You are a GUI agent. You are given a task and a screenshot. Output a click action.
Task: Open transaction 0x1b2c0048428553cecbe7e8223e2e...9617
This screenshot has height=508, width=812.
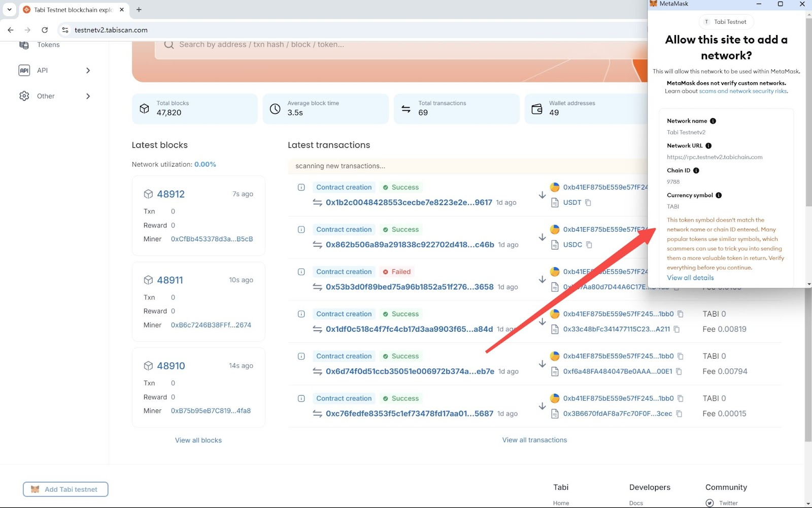tap(409, 202)
